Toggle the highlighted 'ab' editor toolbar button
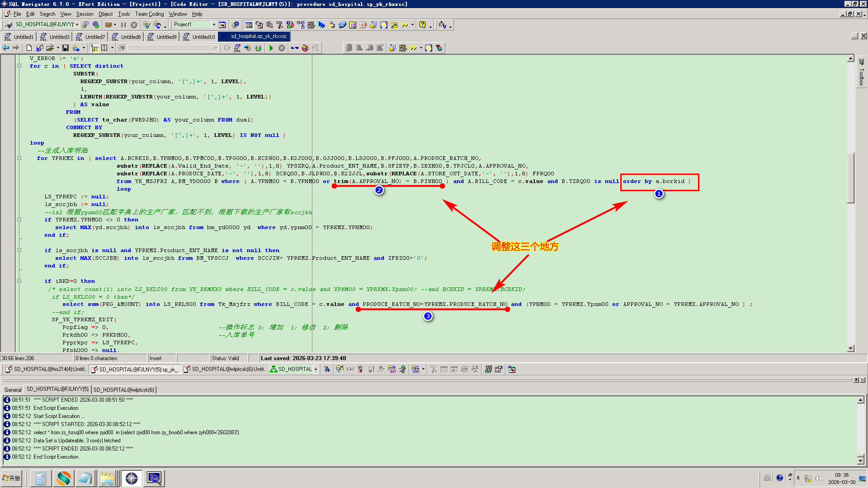 tap(94, 48)
